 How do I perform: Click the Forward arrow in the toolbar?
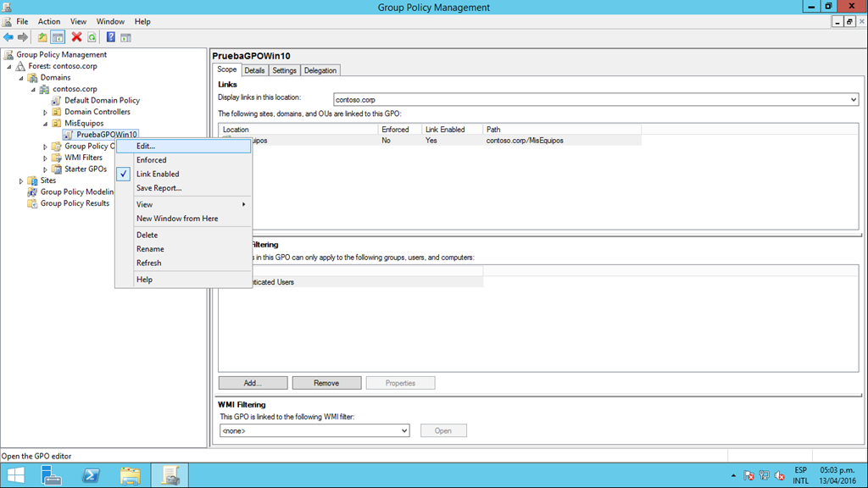(23, 37)
